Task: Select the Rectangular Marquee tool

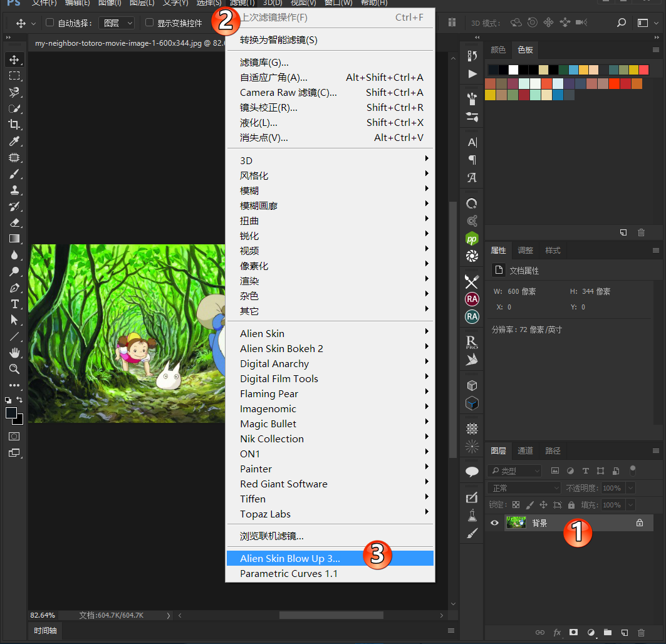Action: (x=14, y=76)
